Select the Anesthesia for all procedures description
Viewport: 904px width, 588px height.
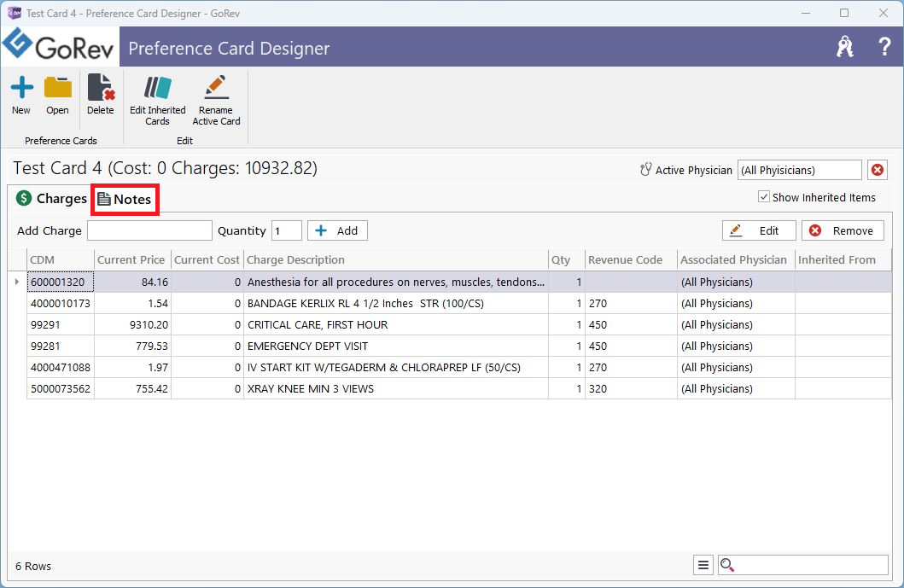[x=395, y=282]
